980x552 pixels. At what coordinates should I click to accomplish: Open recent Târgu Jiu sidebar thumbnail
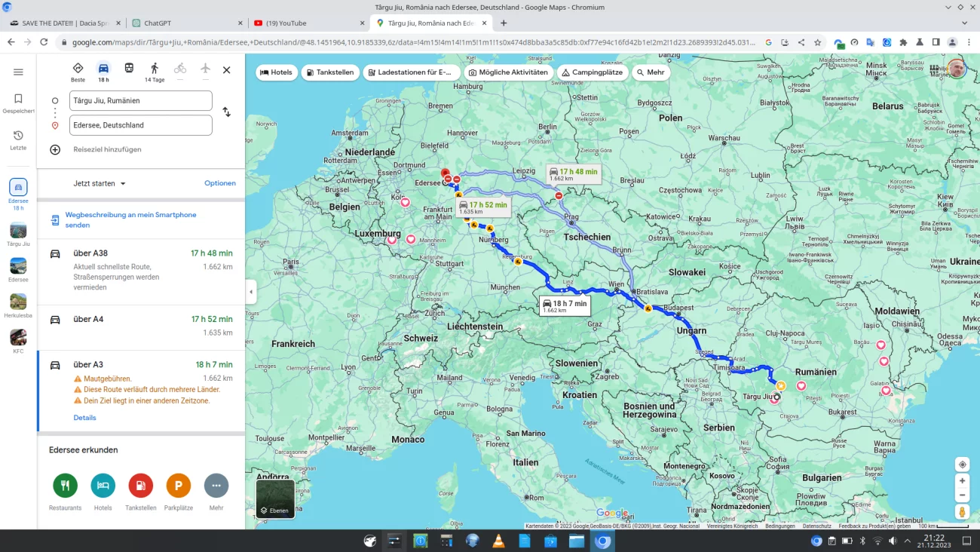point(18,235)
